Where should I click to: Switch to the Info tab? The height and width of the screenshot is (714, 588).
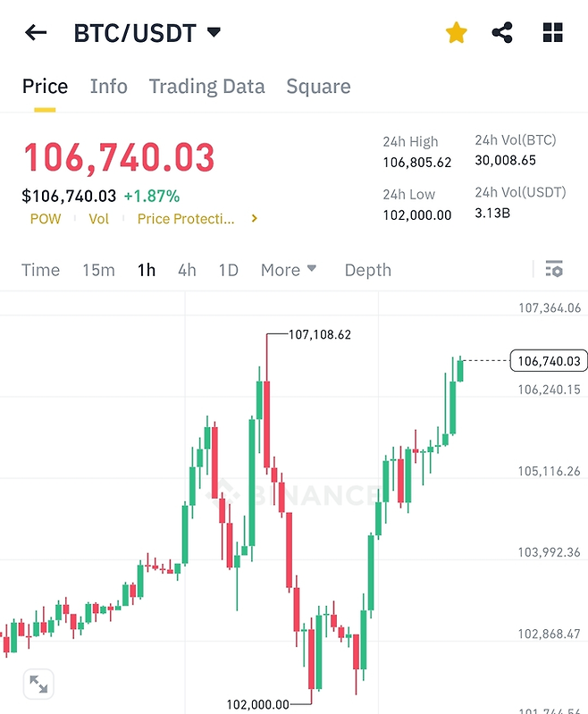coord(108,87)
